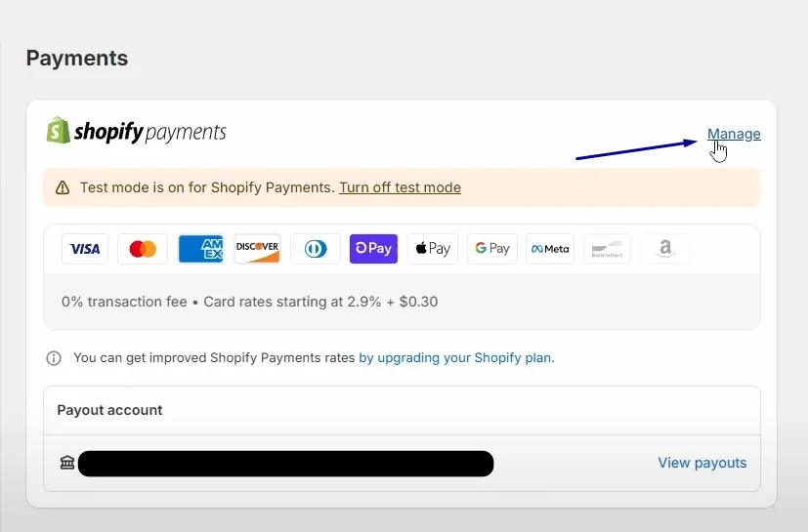Screen dimensions: 808x532
Task: Click the Shopify Payments bag logo
Action: pyautogui.click(x=59, y=130)
